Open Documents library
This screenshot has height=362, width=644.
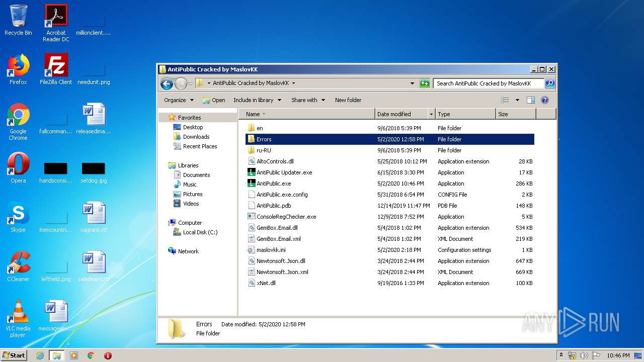tap(196, 175)
